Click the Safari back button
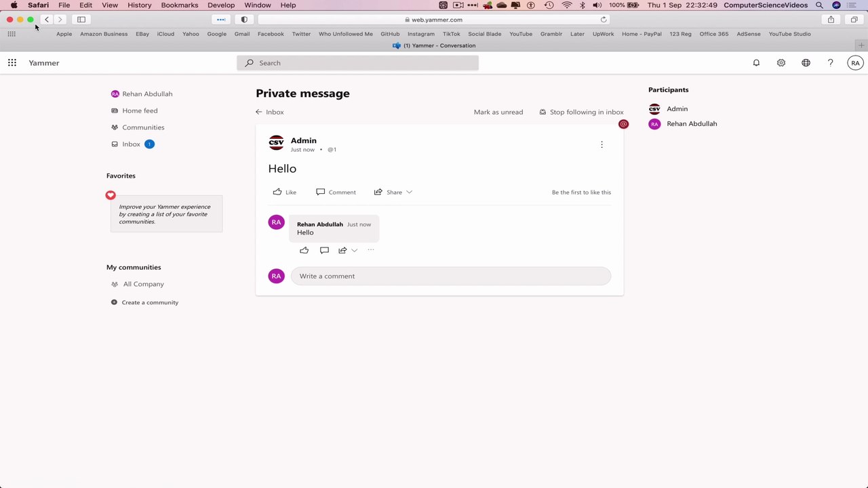Screen dimensions: 868x488 coord(46,20)
